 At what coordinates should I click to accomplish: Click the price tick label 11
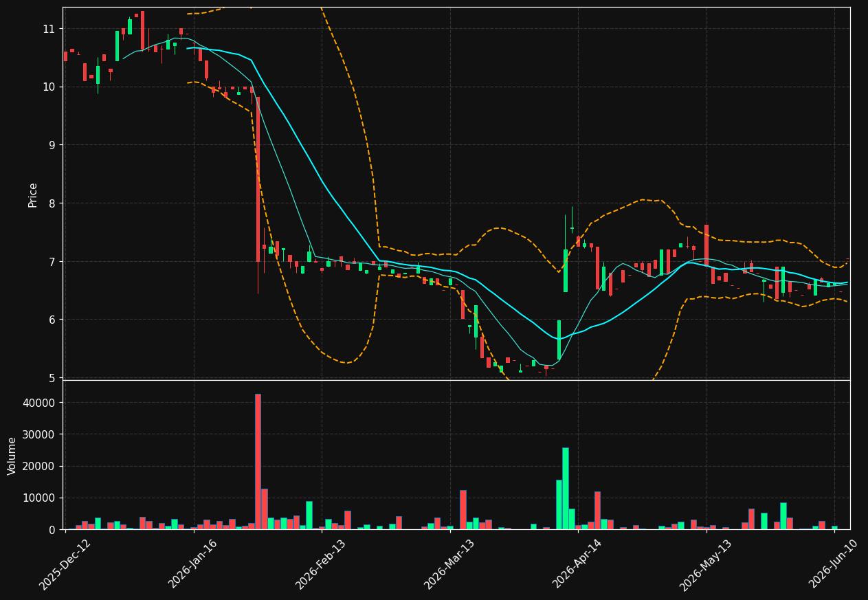point(49,29)
